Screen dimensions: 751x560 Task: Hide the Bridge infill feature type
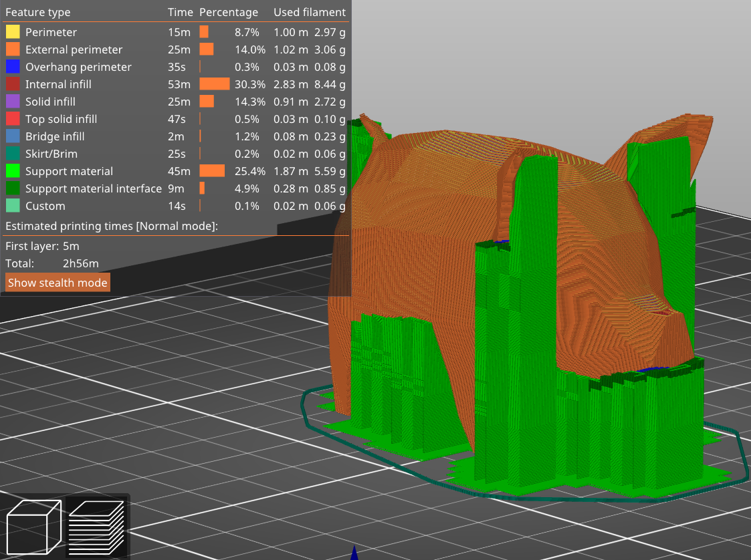point(55,136)
